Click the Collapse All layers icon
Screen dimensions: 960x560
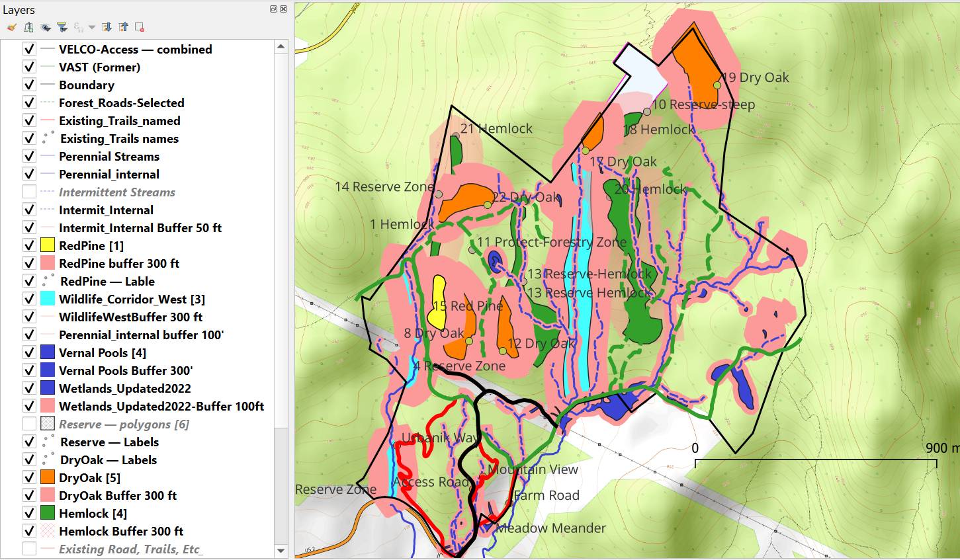pos(123,27)
